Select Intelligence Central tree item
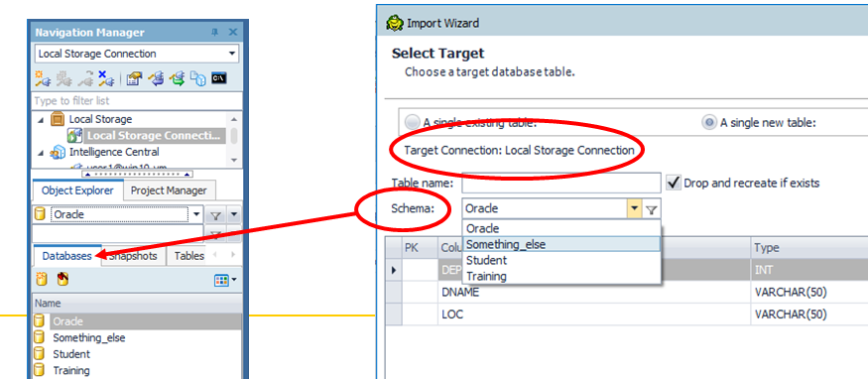Screen dimensions: 868x379 (x=114, y=152)
